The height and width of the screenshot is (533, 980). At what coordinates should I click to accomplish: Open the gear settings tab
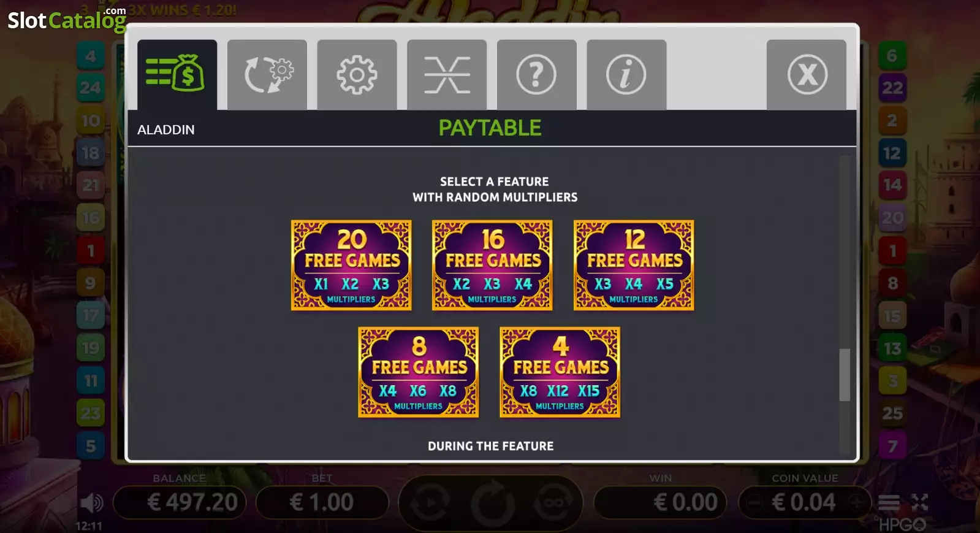click(357, 75)
